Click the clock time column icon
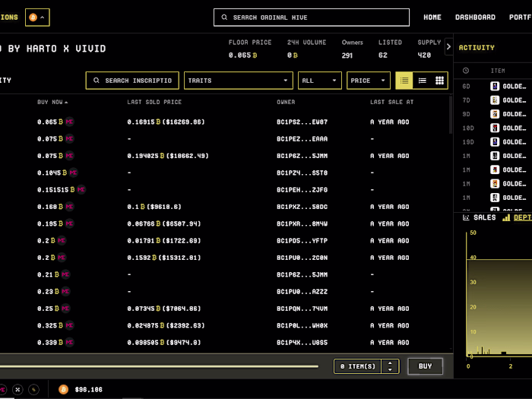 coord(466,71)
